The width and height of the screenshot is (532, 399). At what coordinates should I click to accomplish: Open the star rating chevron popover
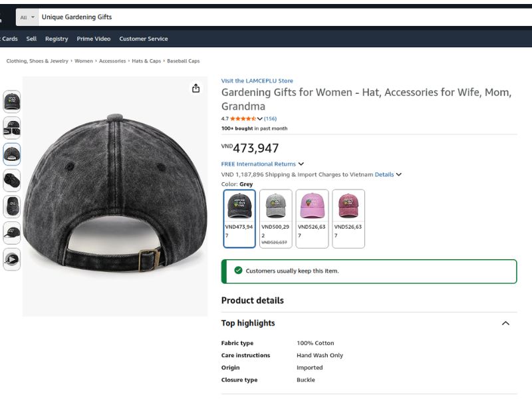click(259, 119)
